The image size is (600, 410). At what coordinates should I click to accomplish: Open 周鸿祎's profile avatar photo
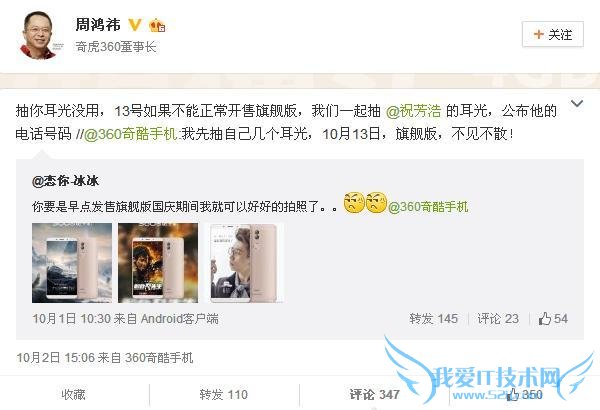[x=38, y=35]
